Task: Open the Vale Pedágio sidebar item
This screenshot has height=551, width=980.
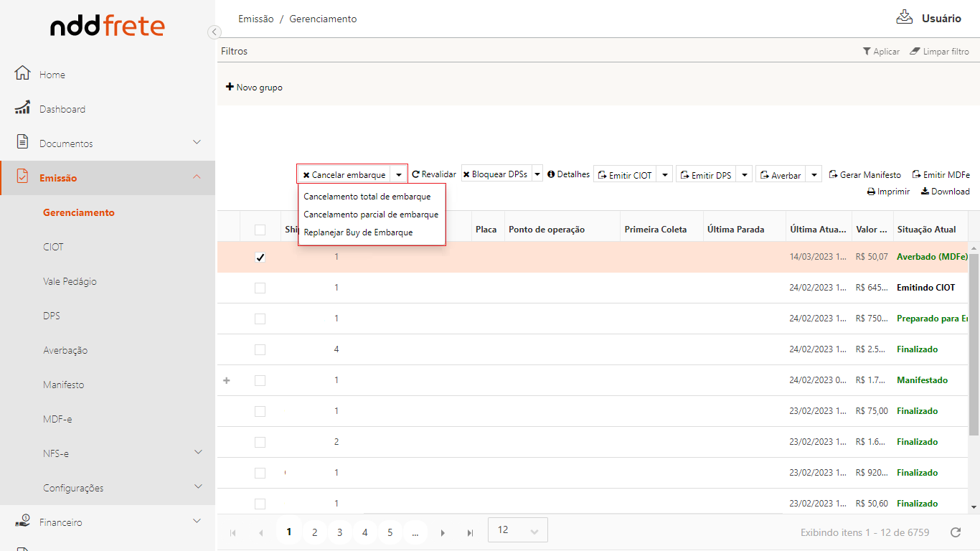Action: click(70, 281)
